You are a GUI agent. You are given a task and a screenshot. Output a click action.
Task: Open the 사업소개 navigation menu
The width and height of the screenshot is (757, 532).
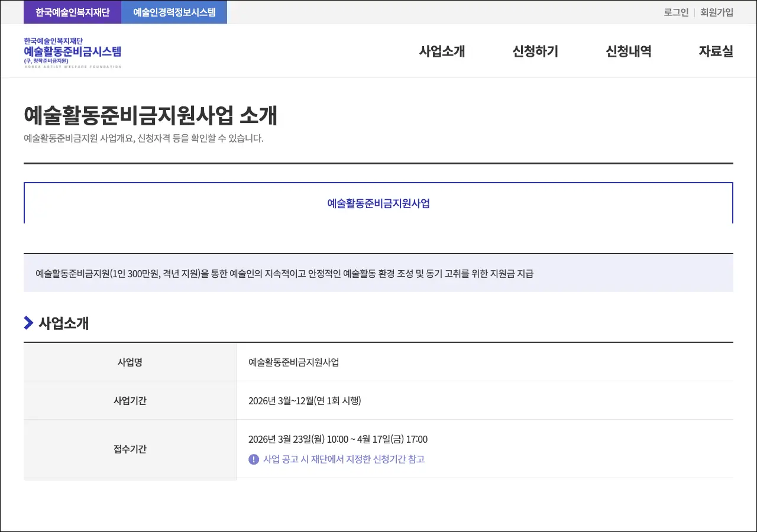pos(442,51)
